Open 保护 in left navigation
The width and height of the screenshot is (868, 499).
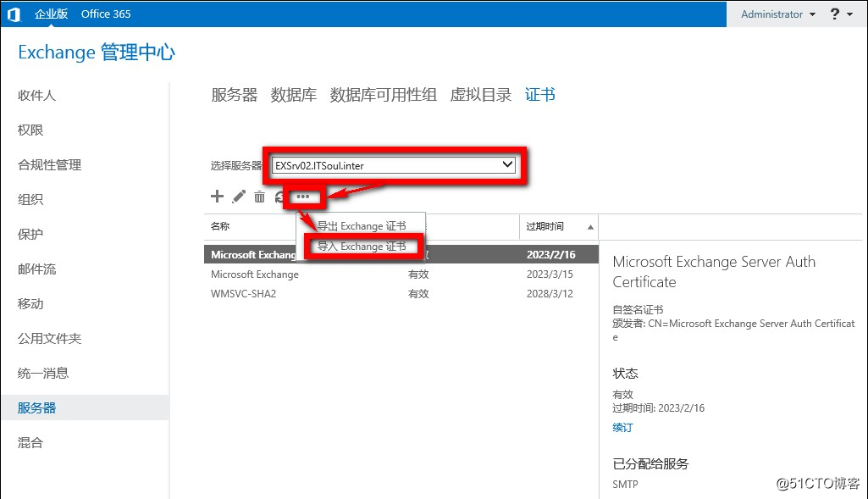pyautogui.click(x=30, y=235)
